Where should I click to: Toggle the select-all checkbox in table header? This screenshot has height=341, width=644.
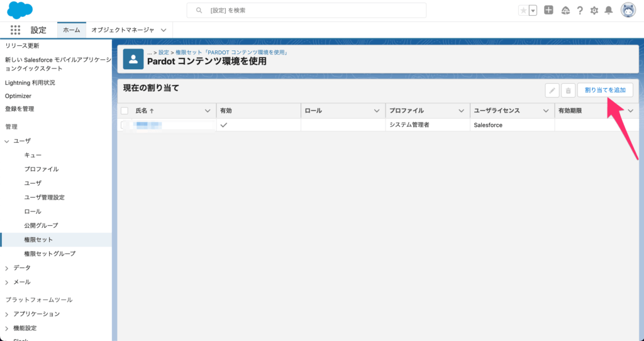(x=125, y=111)
